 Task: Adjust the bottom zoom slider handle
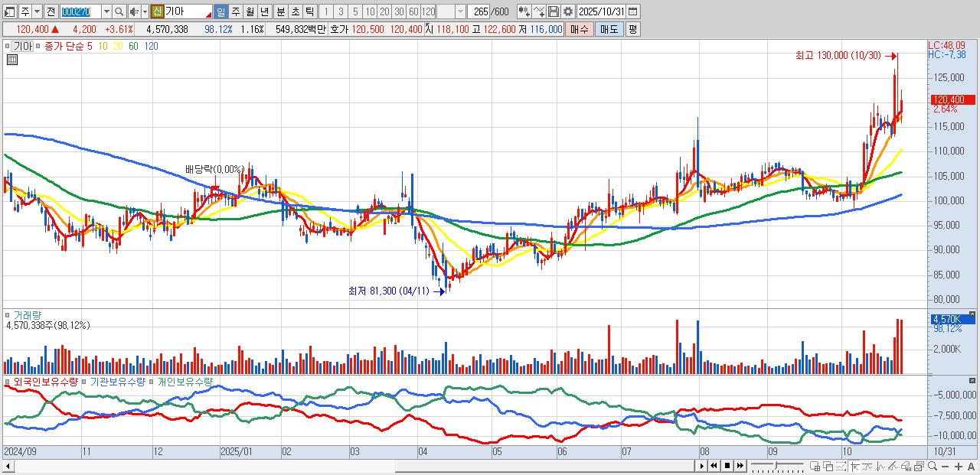776,465
